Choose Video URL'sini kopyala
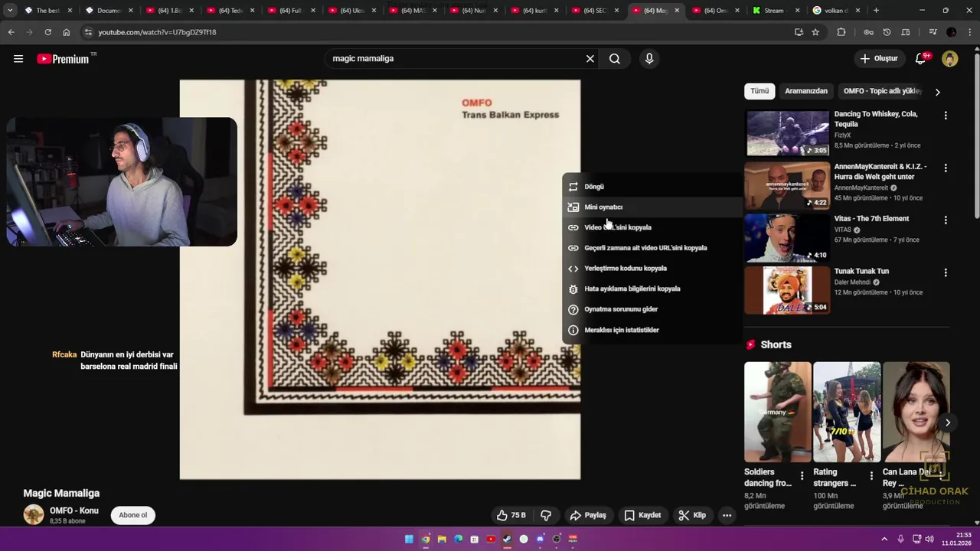The width and height of the screenshot is (980, 551). click(x=652, y=227)
